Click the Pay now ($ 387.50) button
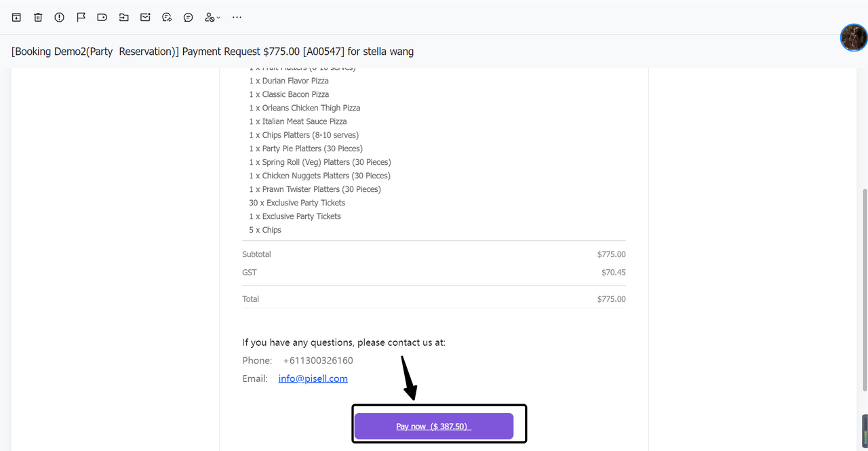Viewport: 868px width, 451px height. 433,426
